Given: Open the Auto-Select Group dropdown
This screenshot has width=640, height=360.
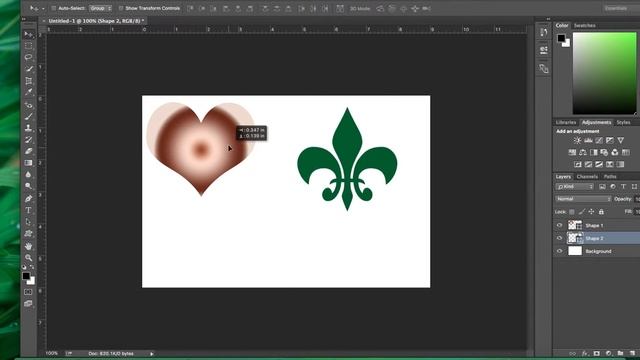Looking at the screenshot, I should click(100, 8).
